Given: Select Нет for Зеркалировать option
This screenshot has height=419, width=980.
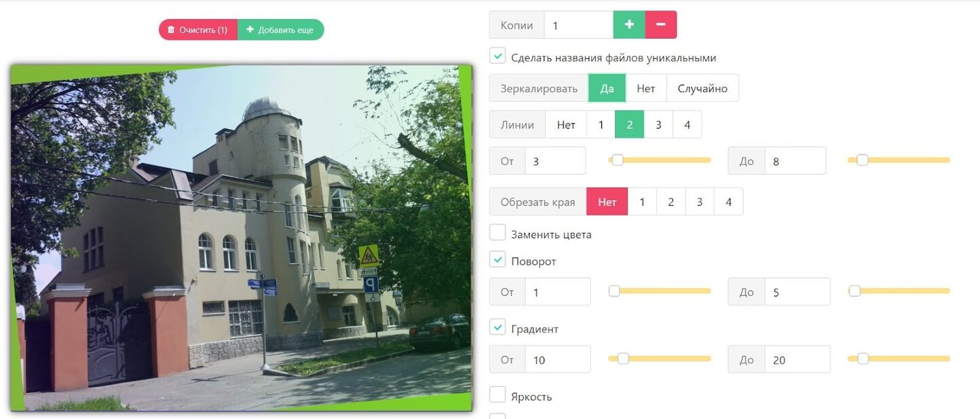Looking at the screenshot, I should (646, 88).
